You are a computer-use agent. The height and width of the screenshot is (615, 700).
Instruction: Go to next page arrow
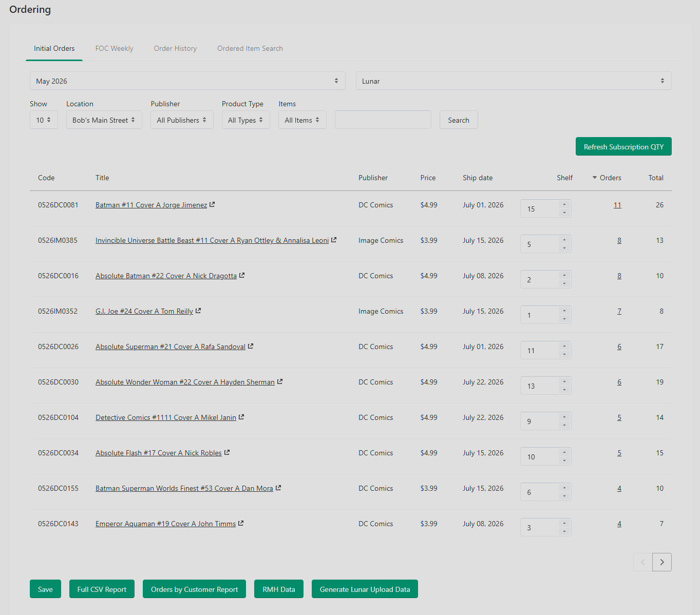pyautogui.click(x=662, y=562)
